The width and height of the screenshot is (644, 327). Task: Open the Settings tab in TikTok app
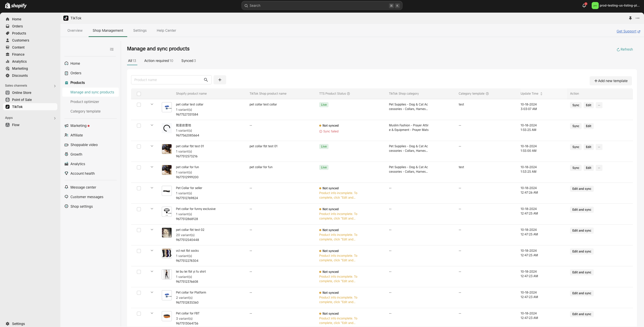tap(140, 30)
